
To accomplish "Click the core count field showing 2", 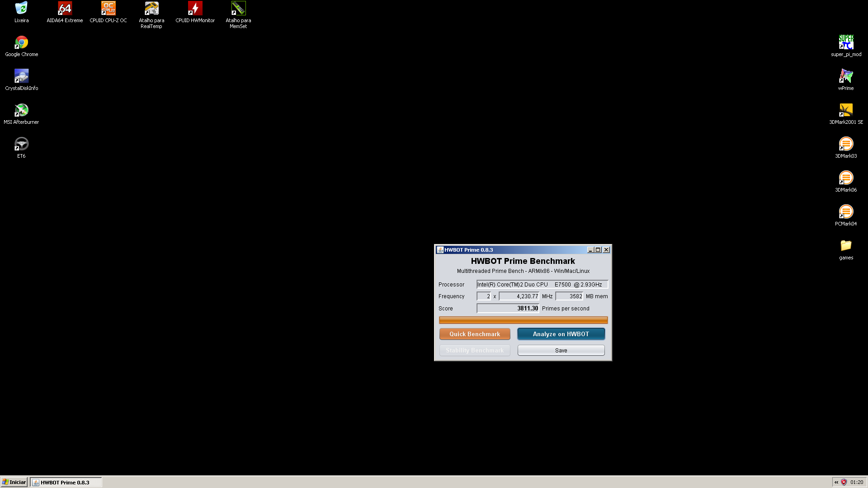I will [484, 296].
